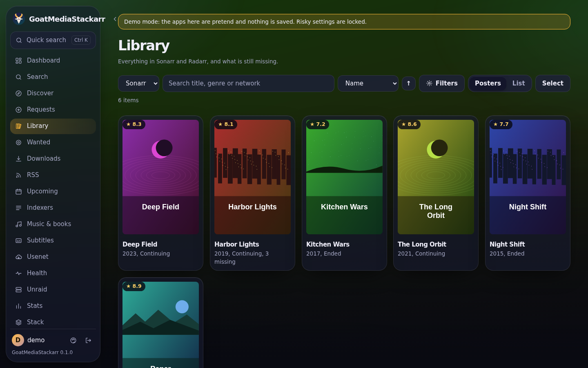
Task: Open the Stack layers icon
Action: pyautogui.click(x=18, y=322)
